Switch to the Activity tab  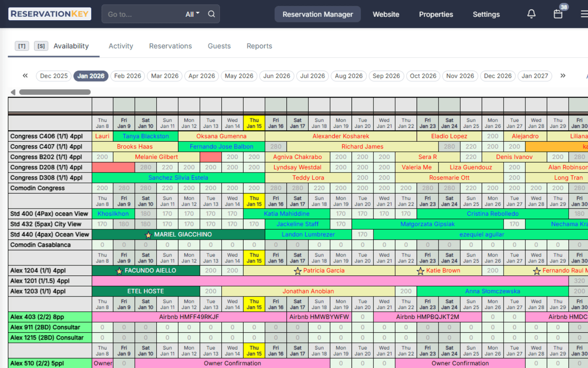point(121,46)
